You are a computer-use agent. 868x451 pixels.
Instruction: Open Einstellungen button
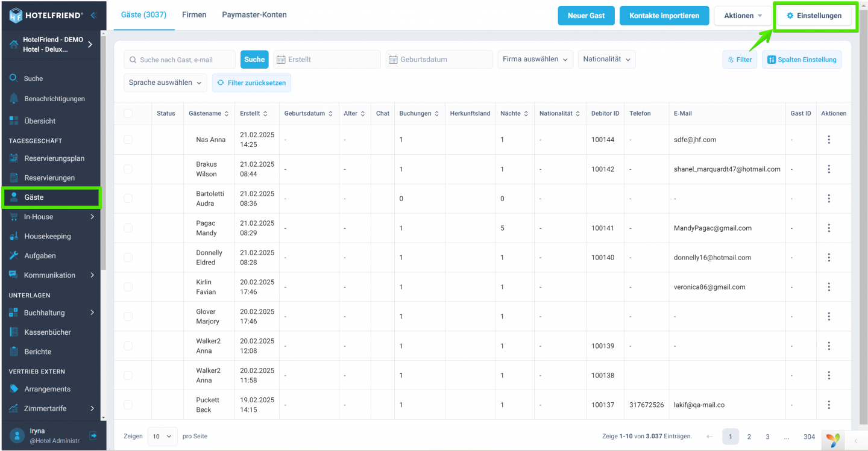coord(814,16)
